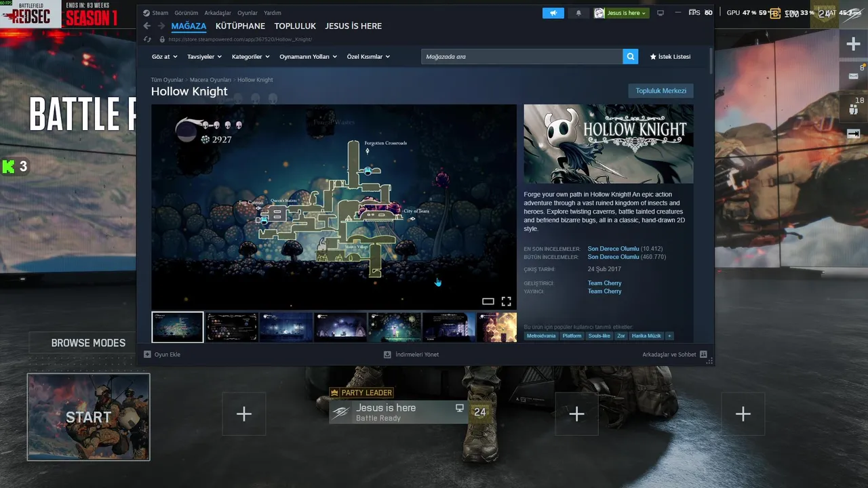Click the Souls-like tag

click(599, 335)
